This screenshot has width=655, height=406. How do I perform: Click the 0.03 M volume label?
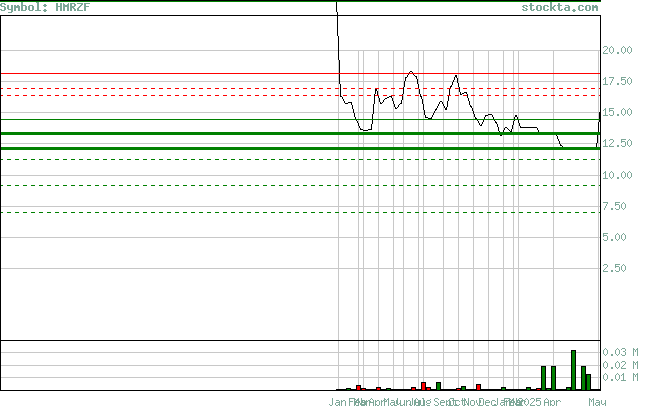point(620,352)
